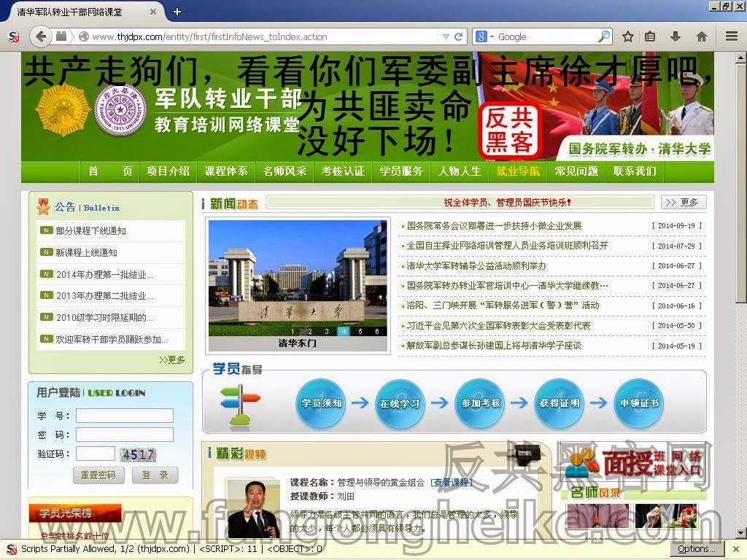Open 名师风采 navigation item

285,171
